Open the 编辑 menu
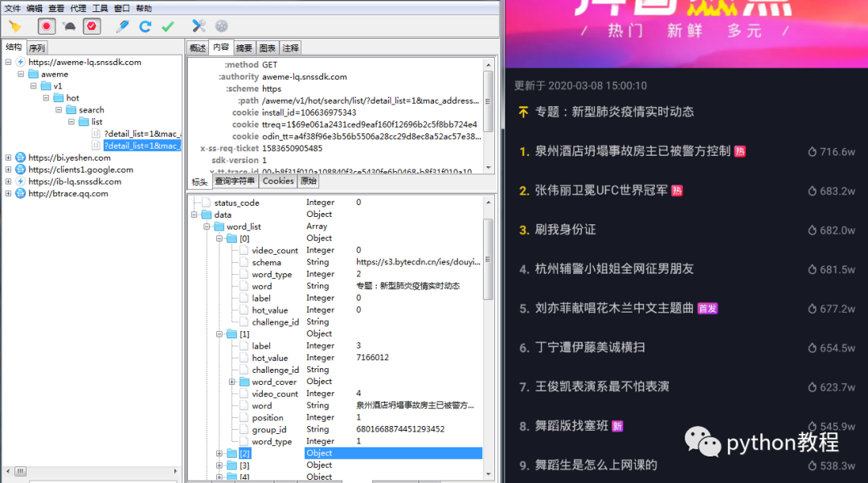Viewport: 868px width, 483px height. [35, 8]
